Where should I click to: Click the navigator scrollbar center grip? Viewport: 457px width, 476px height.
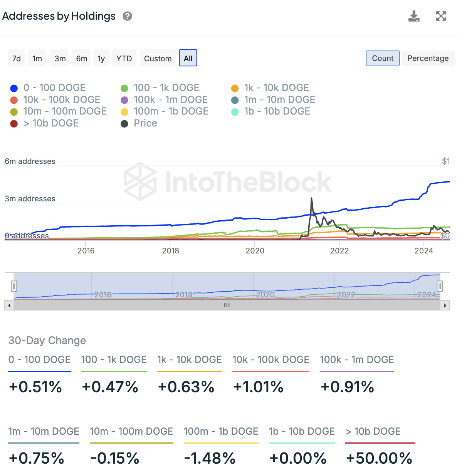227,305
